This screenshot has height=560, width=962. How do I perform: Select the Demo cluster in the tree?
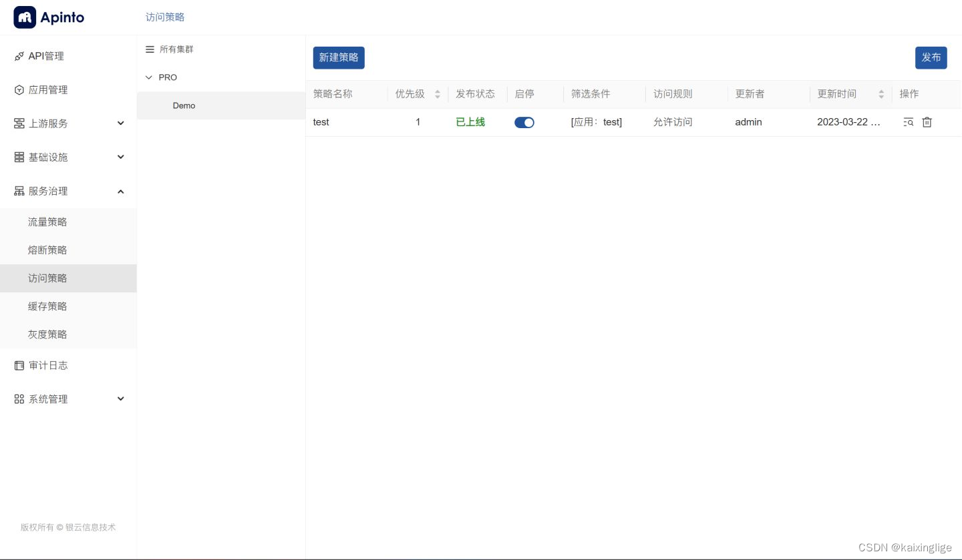[221, 105]
